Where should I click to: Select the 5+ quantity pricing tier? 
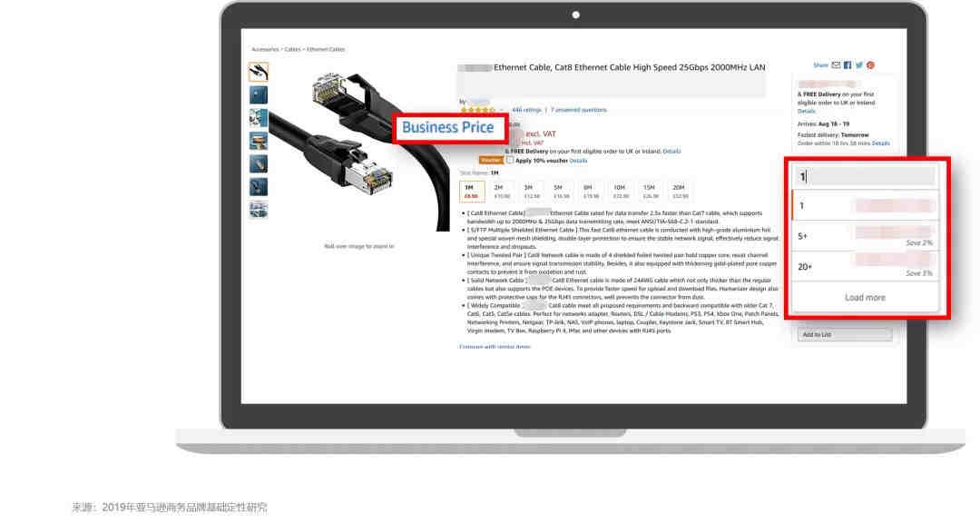[865, 236]
